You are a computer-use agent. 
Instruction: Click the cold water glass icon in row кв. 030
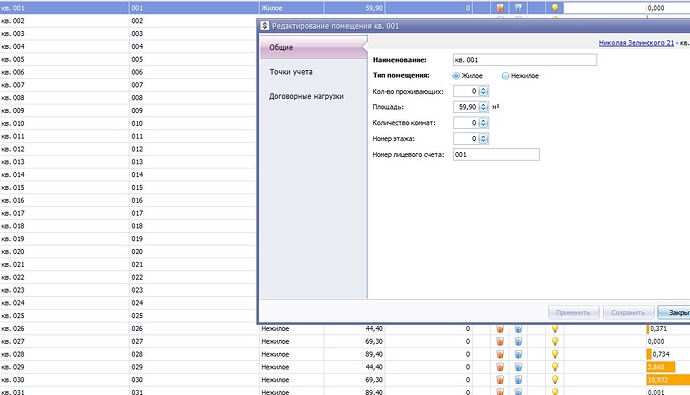pyautogui.click(x=518, y=380)
